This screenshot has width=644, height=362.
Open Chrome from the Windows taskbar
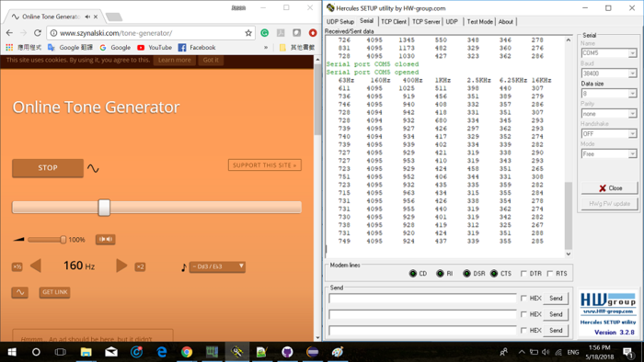(187, 352)
